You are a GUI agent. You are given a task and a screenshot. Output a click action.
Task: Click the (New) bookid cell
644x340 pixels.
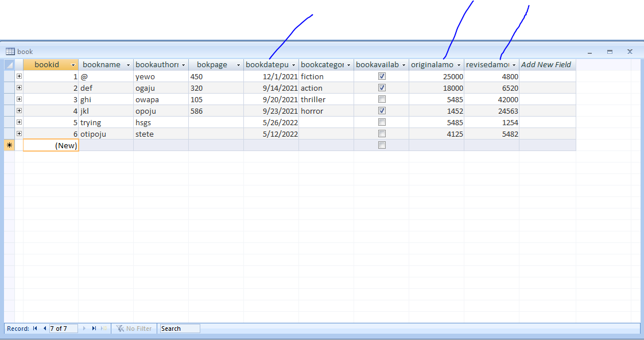51,145
